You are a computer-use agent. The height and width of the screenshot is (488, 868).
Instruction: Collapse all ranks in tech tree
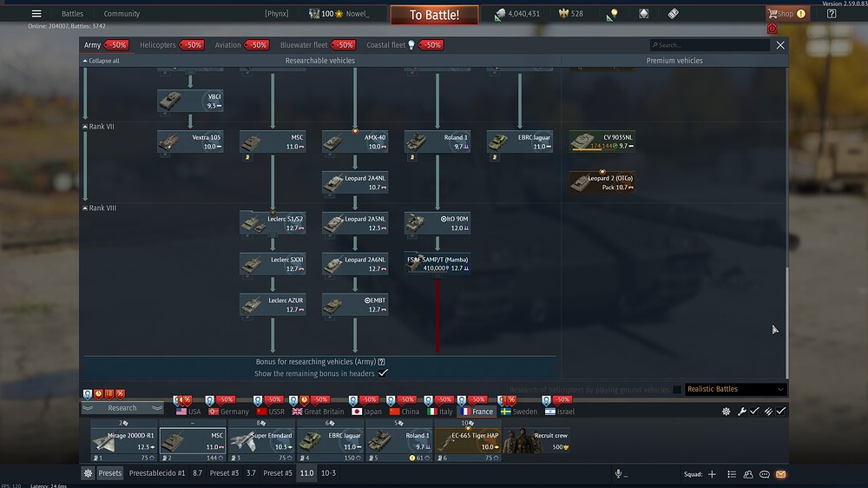tap(102, 61)
